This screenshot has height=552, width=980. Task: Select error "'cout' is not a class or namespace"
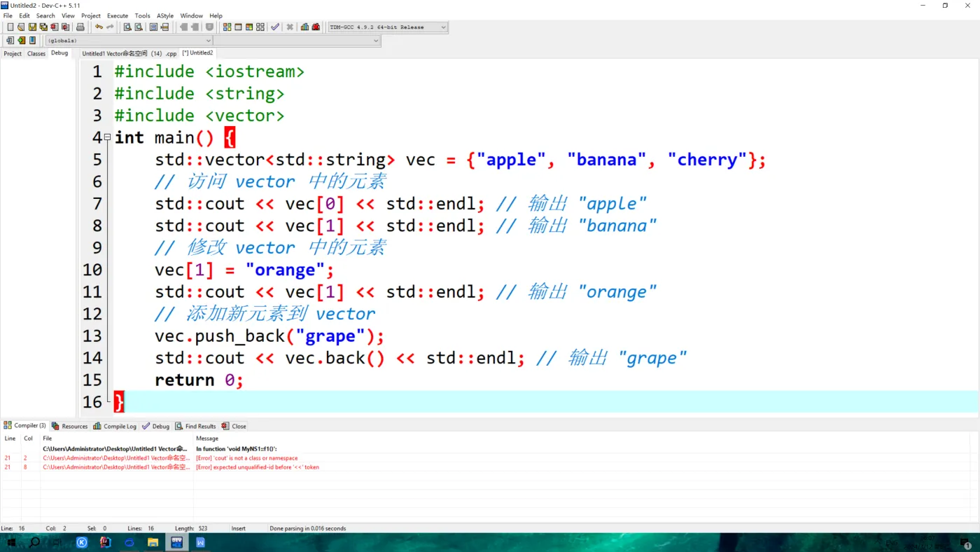coord(246,458)
